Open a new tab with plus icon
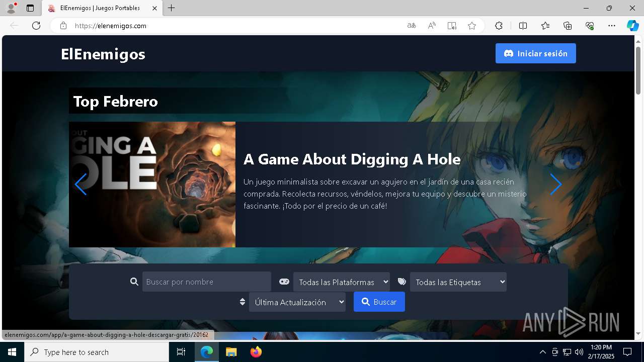644x362 pixels. [172, 8]
